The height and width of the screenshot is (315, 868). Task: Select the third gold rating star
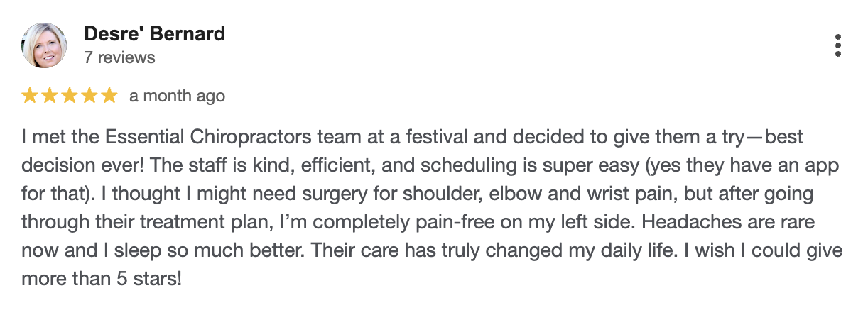click(x=70, y=96)
